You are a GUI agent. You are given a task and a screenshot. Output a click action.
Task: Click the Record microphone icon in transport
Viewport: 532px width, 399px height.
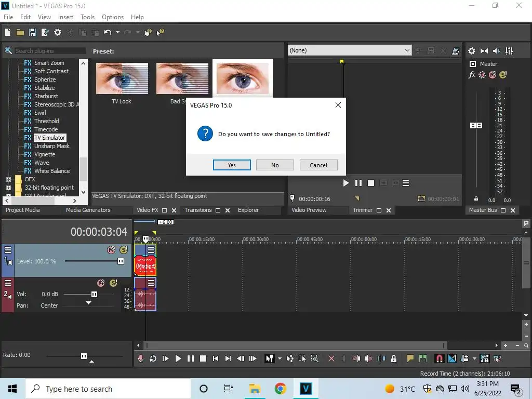pos(140,358)
